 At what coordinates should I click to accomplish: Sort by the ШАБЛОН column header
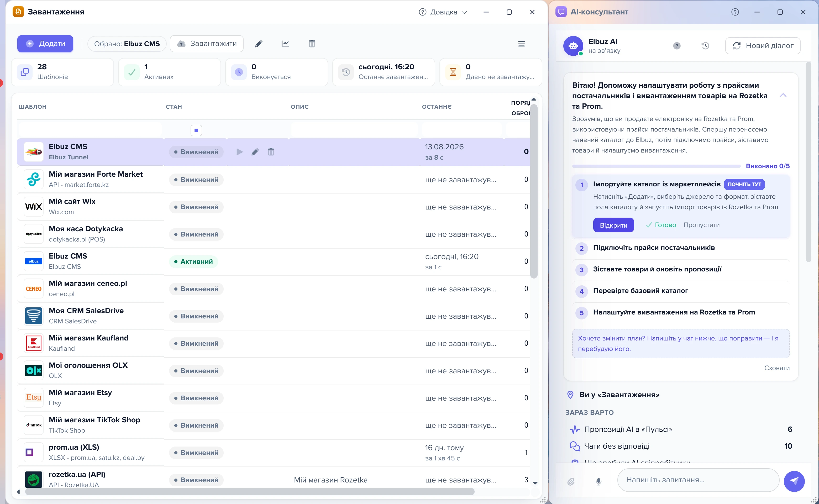pos(33,107)
